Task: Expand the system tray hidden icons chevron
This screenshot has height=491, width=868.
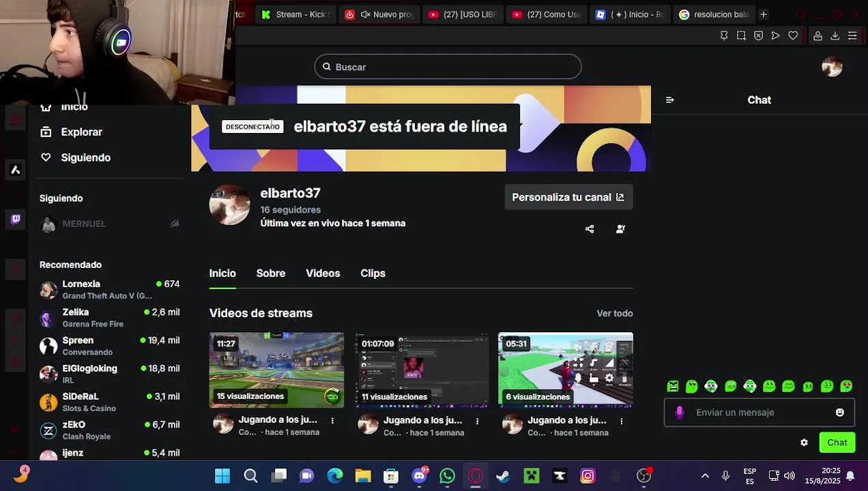Action: pos(705,476)
